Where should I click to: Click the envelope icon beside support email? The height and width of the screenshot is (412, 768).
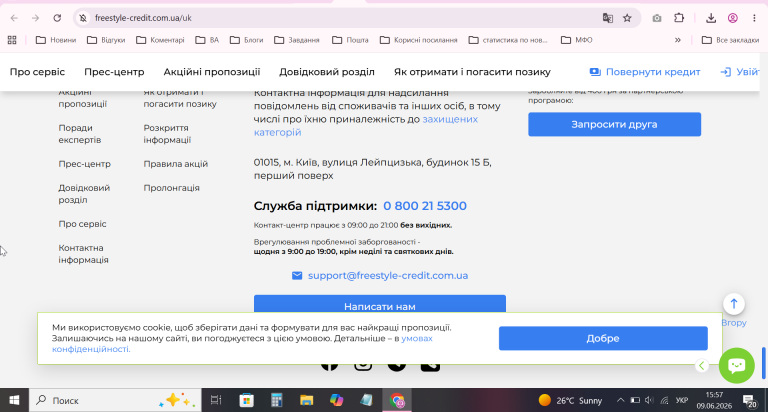[297, 276]
